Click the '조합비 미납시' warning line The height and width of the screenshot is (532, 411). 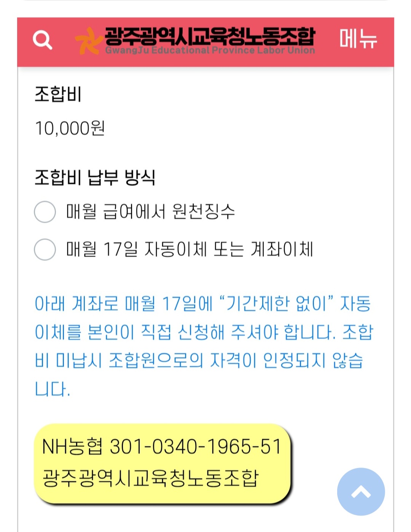pyautogui.click(x=198, y=360)
